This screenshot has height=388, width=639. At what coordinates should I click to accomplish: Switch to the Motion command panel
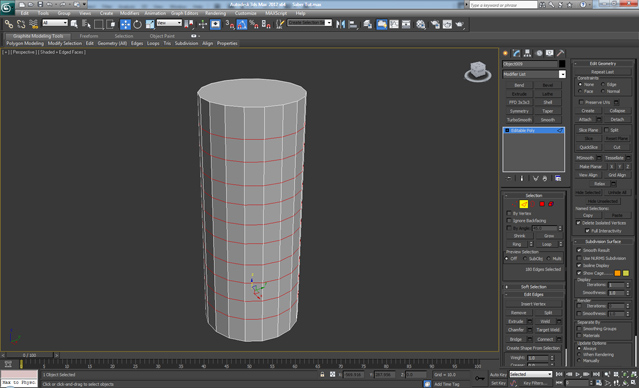pyautogui.click(x=539, y=53)
